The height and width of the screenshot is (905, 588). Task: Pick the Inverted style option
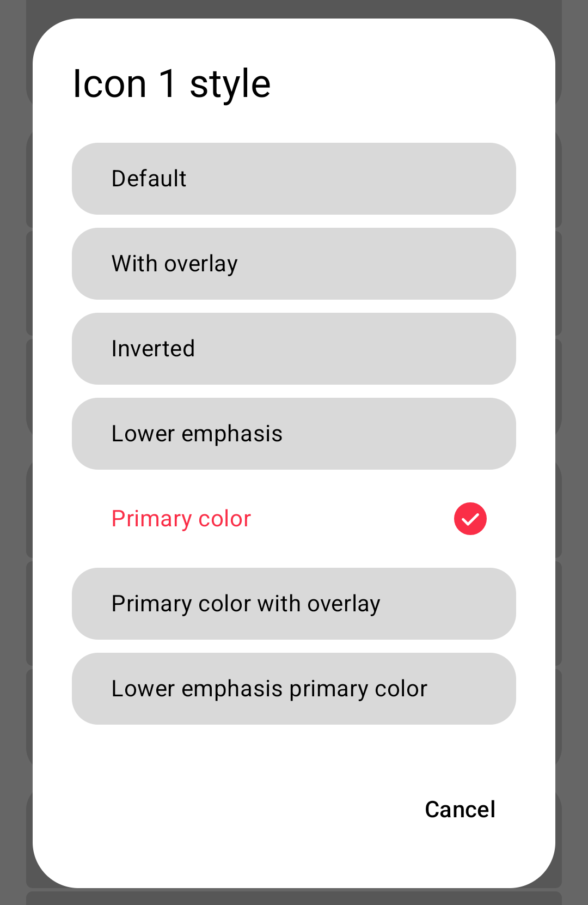[x=294, y=349]
